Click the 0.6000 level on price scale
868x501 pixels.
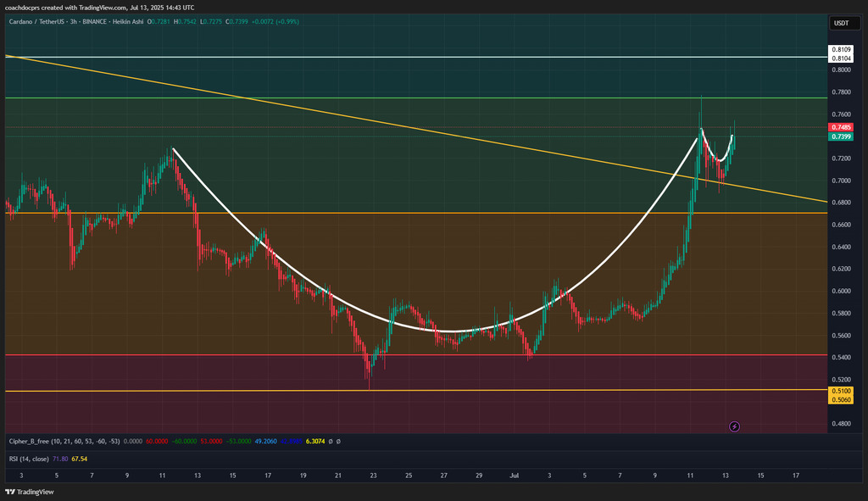[841, 291]
